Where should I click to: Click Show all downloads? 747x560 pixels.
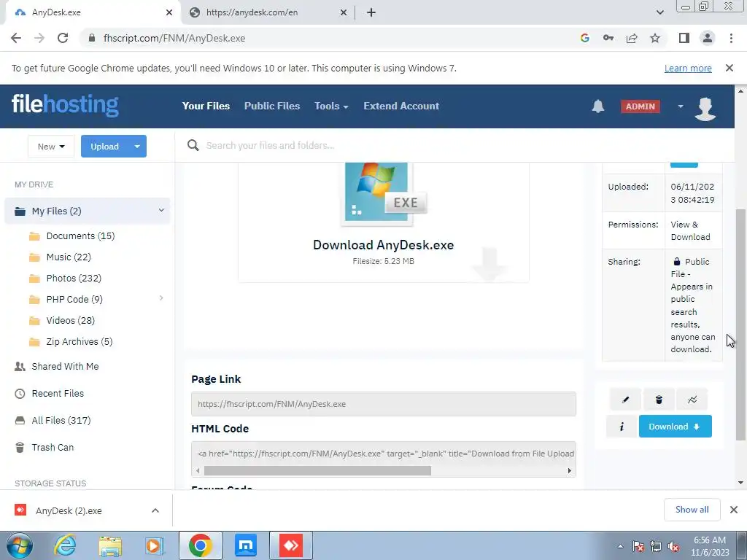pyautogui.click(x=692, y=510)
